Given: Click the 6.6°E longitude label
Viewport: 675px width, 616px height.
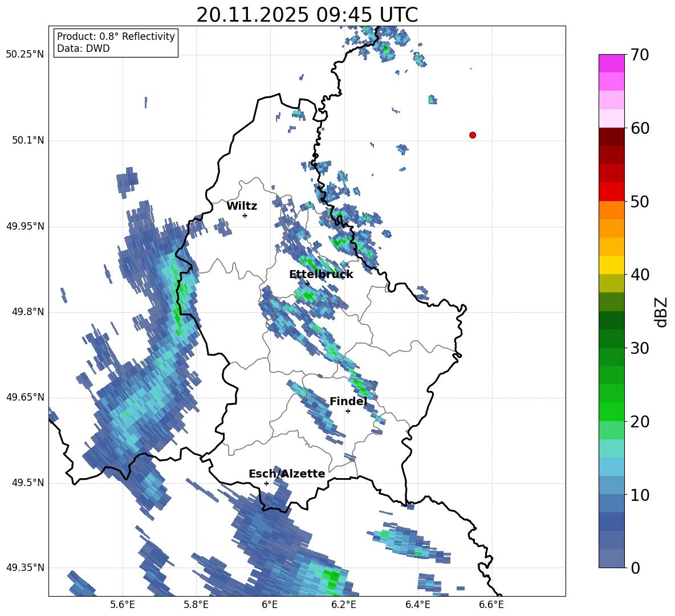Looking at the screenshot, I should coord(491,605).
